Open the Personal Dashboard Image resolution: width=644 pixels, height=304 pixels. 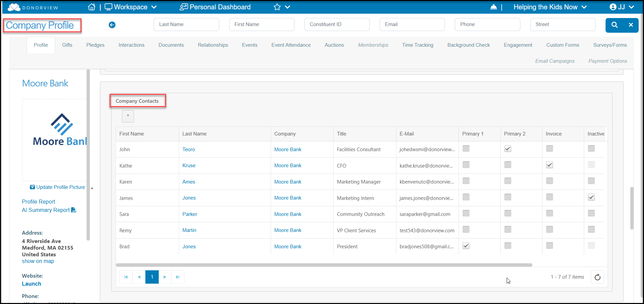pyautogui.click(x=215, y=7)
